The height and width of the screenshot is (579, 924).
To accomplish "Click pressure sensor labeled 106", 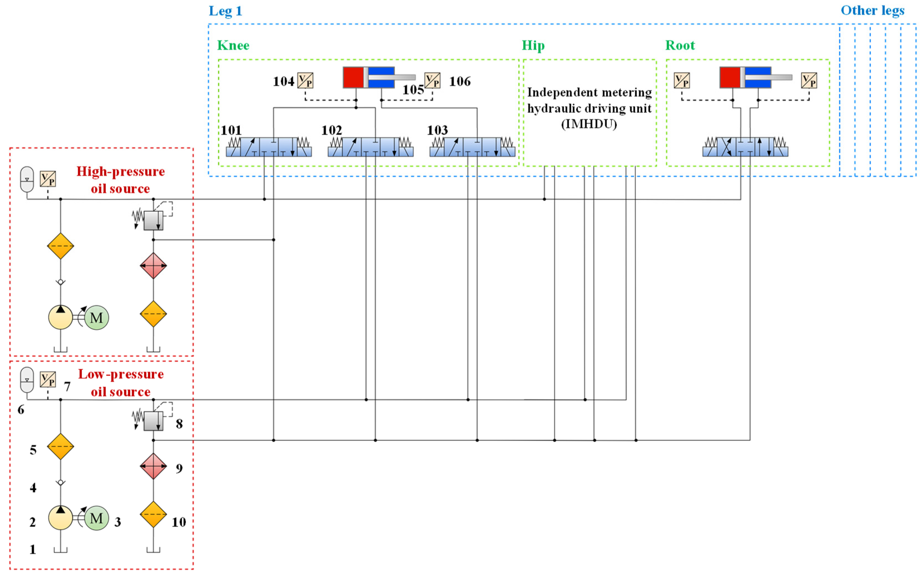I will (432, 81).
